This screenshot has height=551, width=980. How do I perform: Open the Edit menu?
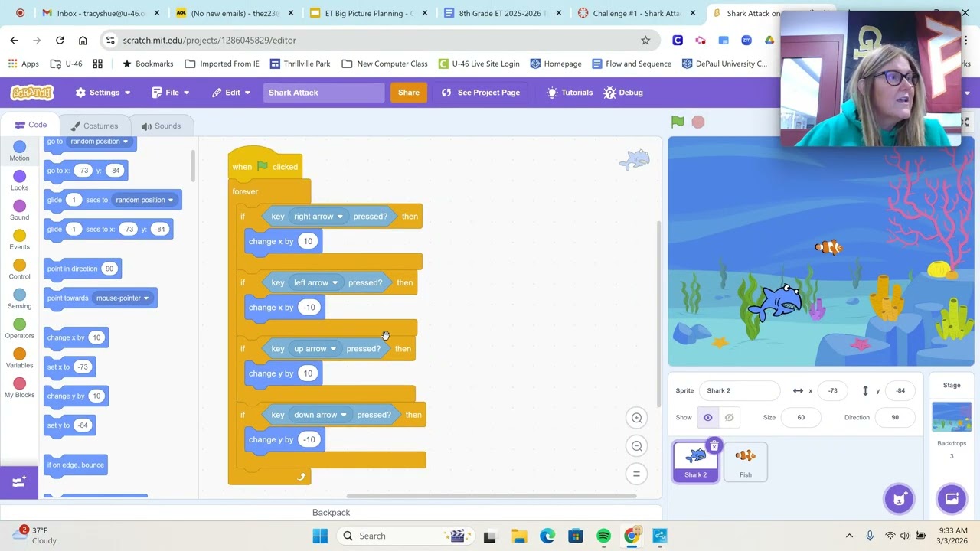click(x=232, y=93)
